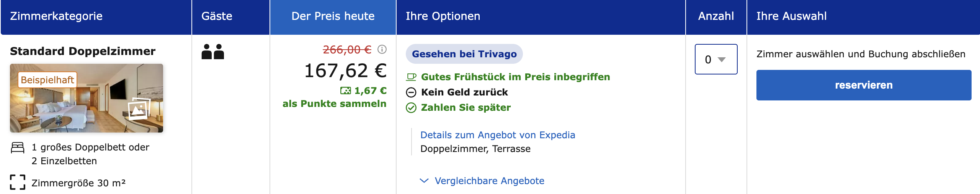Click the Gesehen bei Trivago badge
The image size is (980, 194).
coord(464,54)
